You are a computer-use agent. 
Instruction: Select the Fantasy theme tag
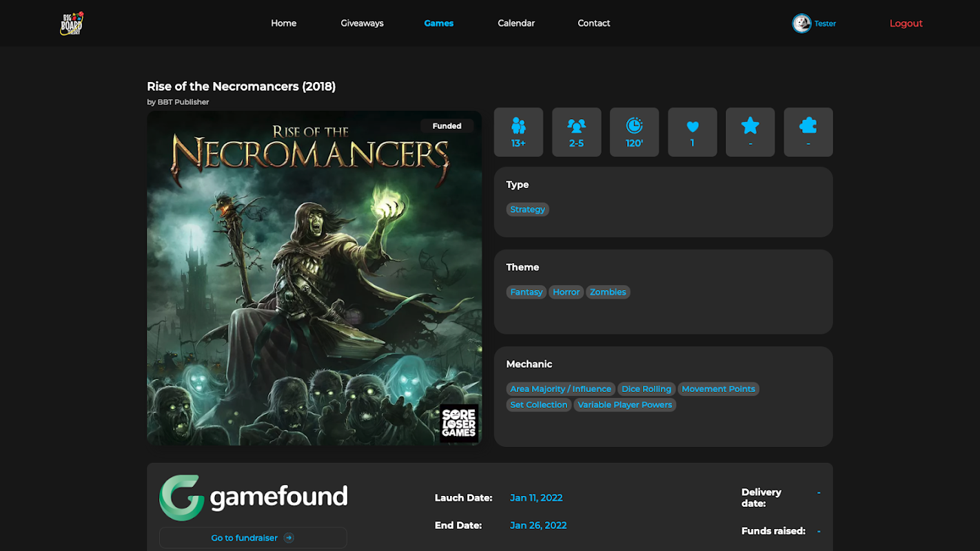point(527,292)
